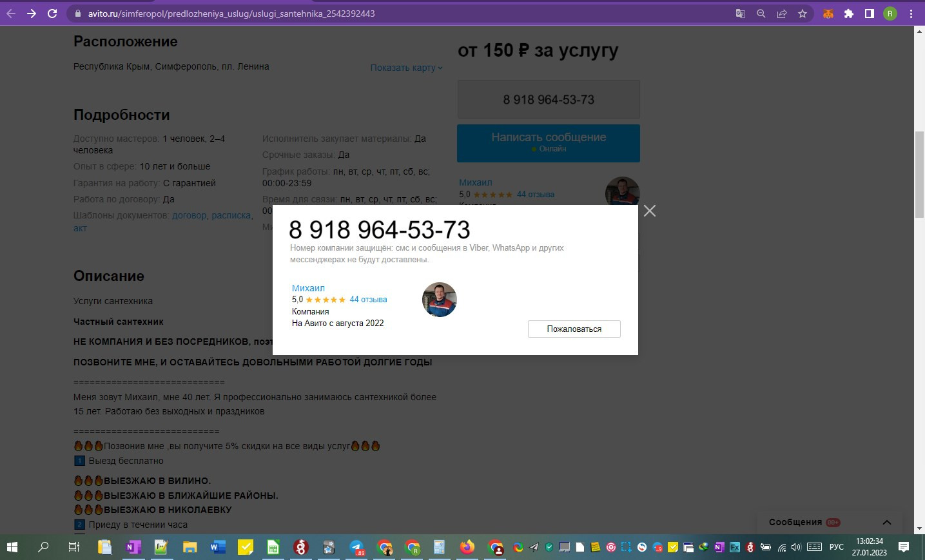Bookmark this page with the star icon
The image size is (925, 560).
(803, 13)
